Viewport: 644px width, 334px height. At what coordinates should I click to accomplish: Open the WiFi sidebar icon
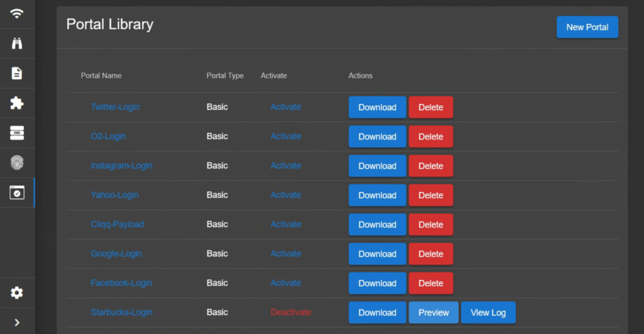pos(17,14)
